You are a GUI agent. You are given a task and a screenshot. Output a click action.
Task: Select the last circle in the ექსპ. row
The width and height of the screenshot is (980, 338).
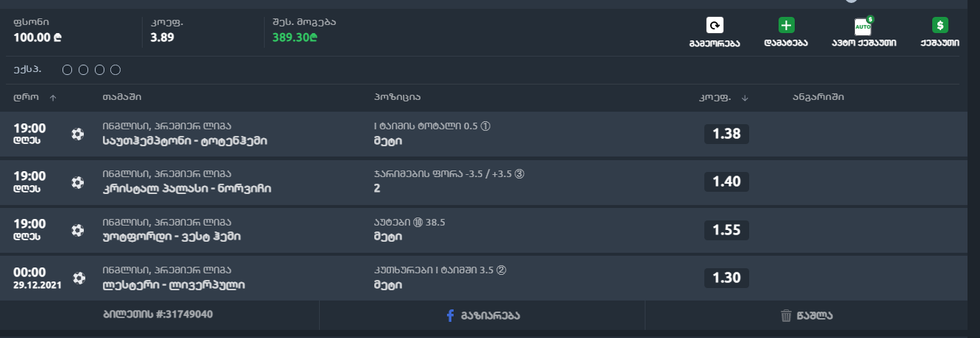click(x=115, y=70)
